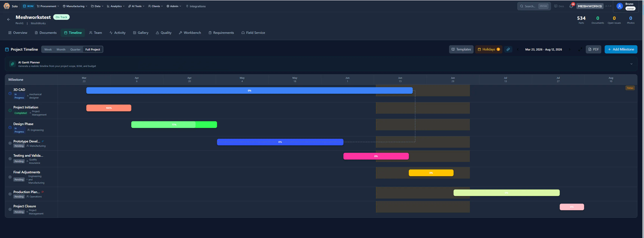Click the Project Closure pending circle icon
This screenshot has height=238, width=644.
(10, 210)
